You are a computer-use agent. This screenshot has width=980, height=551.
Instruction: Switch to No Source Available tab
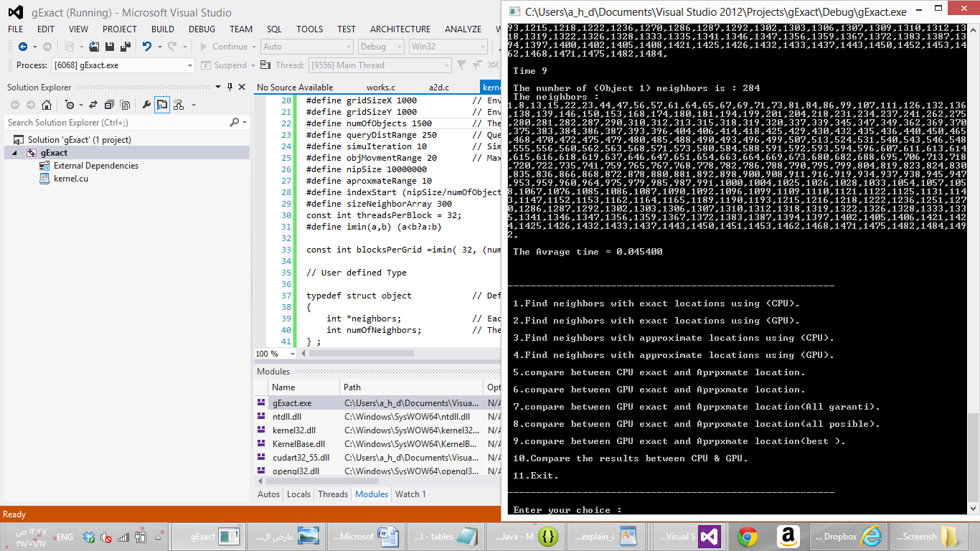295,88
